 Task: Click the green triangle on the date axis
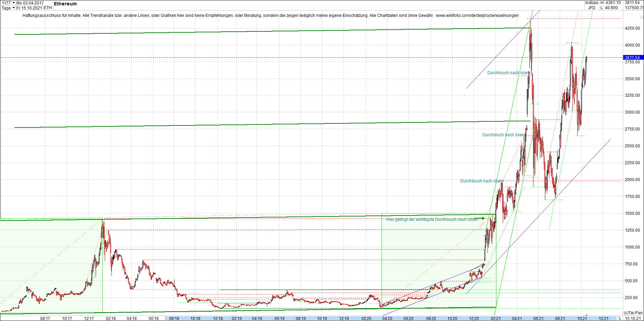point(587,316)
